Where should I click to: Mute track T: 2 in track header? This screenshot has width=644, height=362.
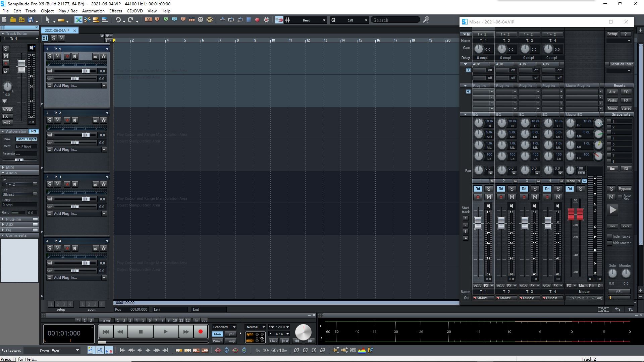tap(58, 120)
